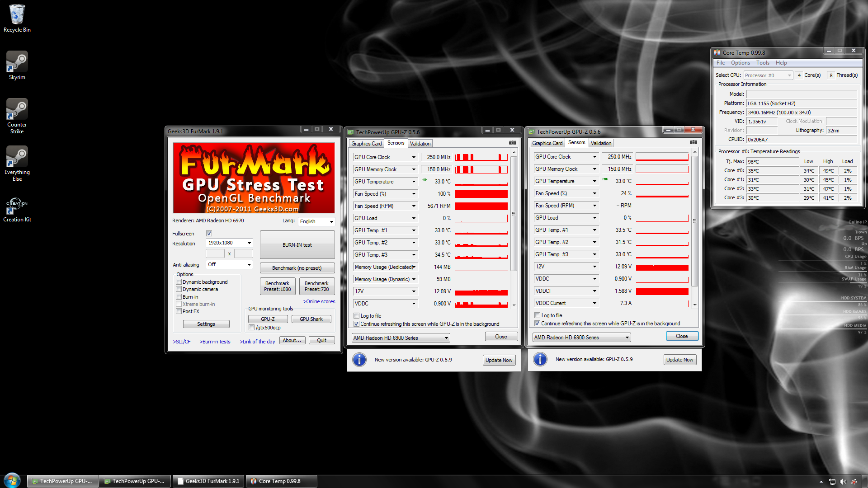Click custom resolution width field
Image resolution: width=868 pixels, height=488 pixels.
pos(215,253)
